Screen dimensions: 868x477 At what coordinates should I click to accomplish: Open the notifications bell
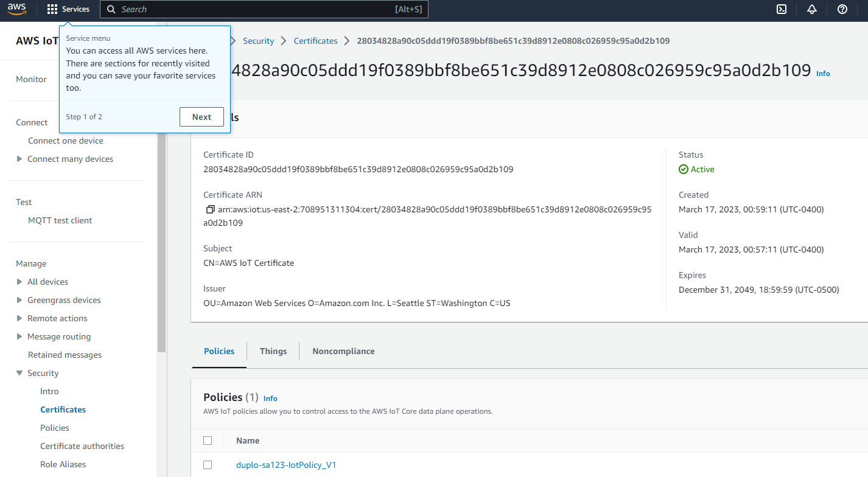(812, 9)
